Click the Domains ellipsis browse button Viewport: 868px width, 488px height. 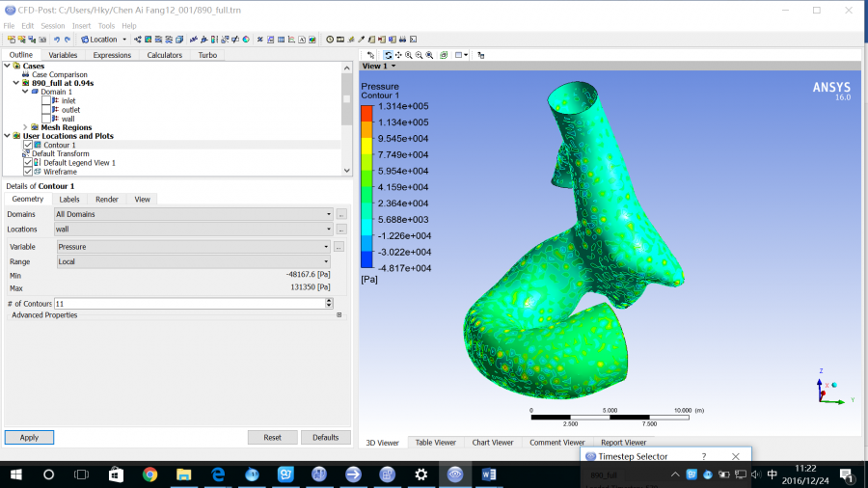(341, 214)
